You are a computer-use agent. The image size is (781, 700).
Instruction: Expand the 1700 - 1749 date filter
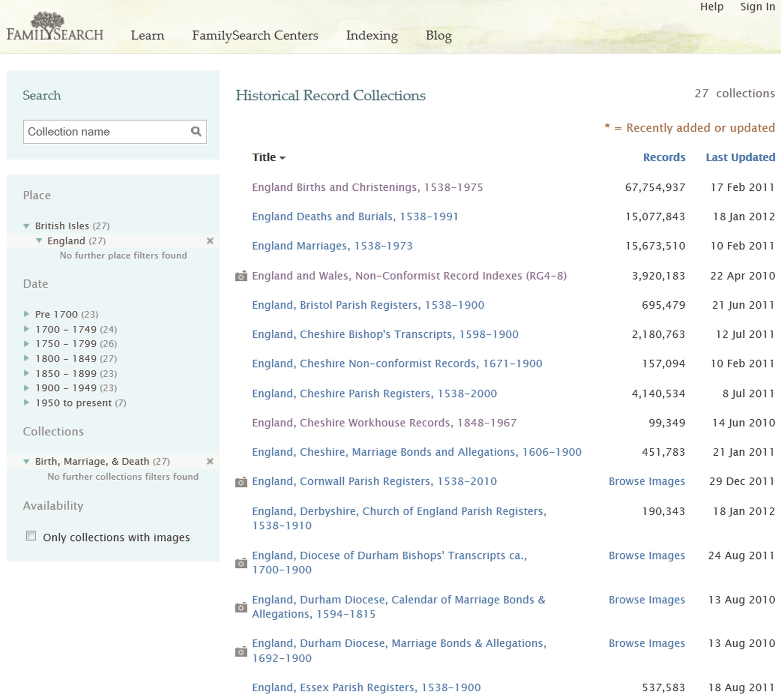point(26,329)
